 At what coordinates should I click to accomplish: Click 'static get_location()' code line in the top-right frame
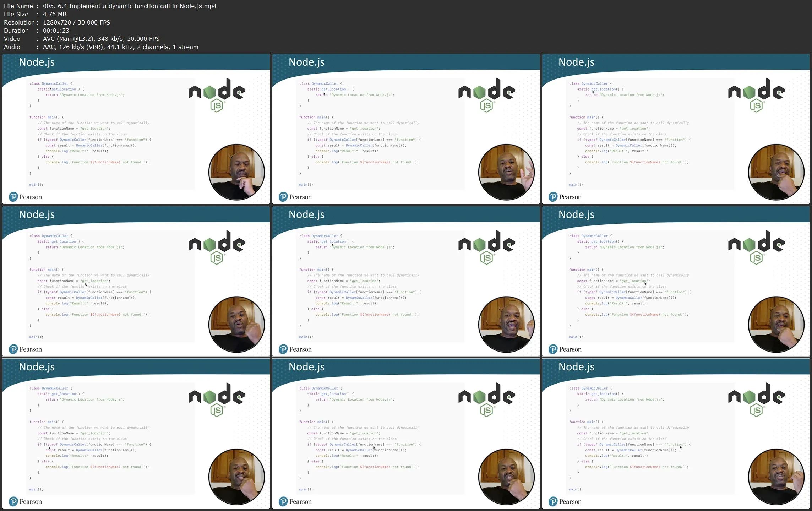pos(600,89)
